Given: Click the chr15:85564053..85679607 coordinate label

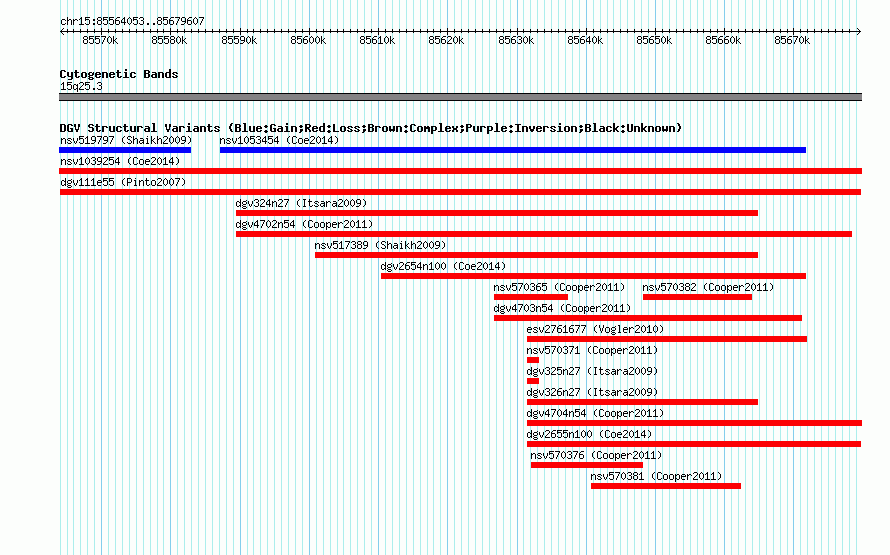Looking at the screenshot, I should click(x=132, y=21).
